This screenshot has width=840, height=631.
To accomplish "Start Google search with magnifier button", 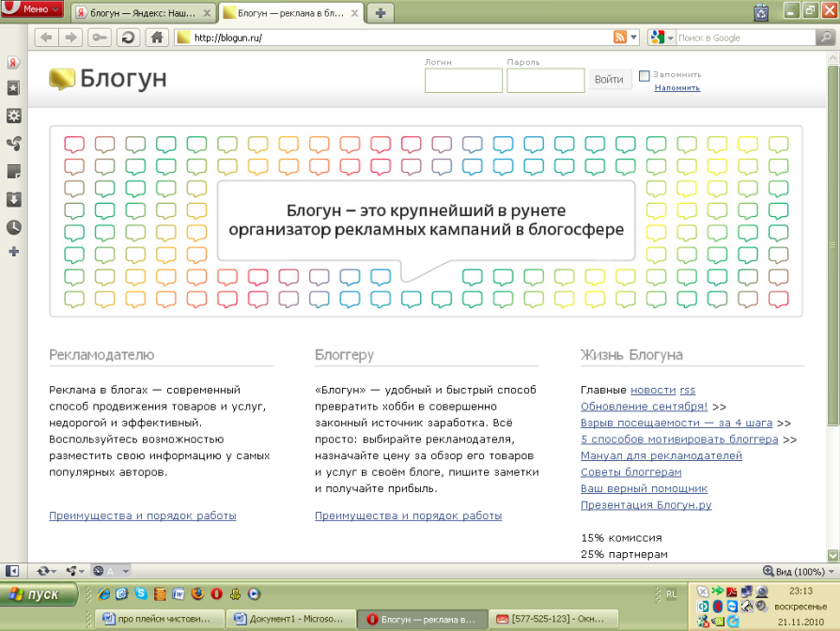I will tap(826, 38).
